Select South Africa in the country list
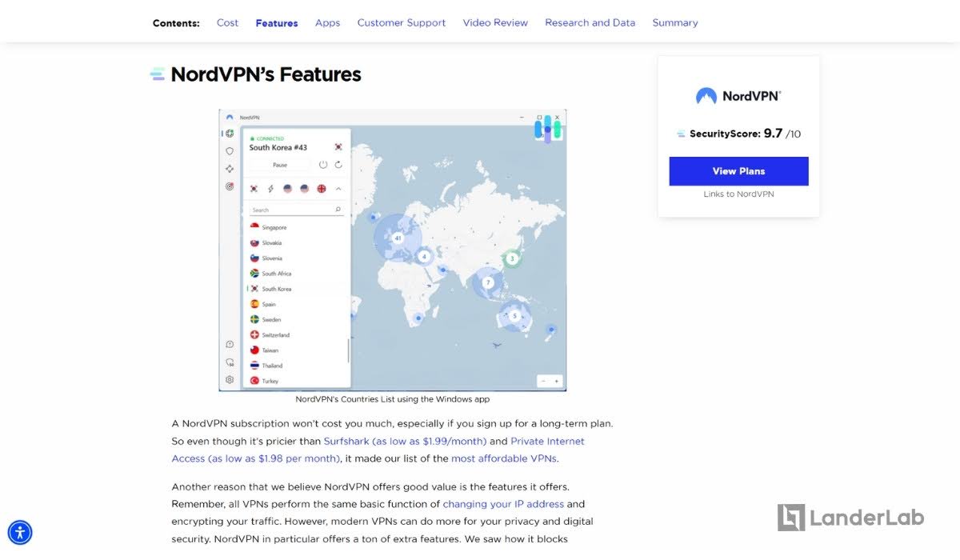The width and height of the screenshot is (960, 560). pyautogui.click(x=296, y=274)
